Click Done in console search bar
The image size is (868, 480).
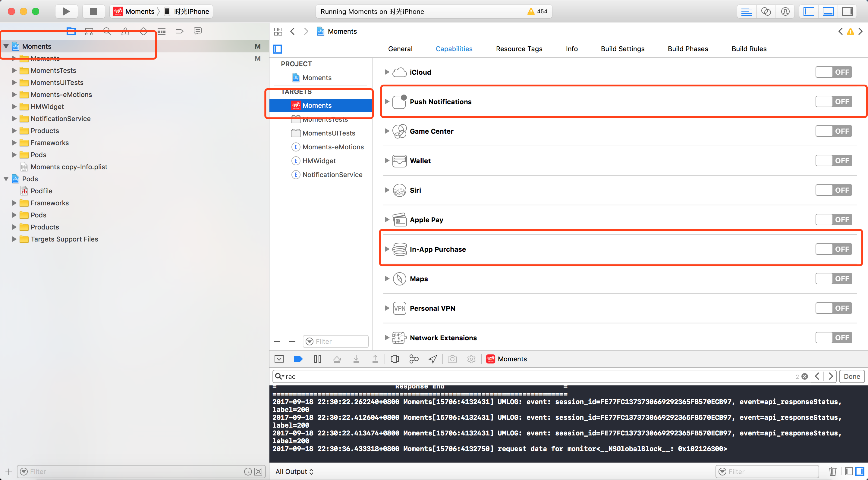coord(851,376)
